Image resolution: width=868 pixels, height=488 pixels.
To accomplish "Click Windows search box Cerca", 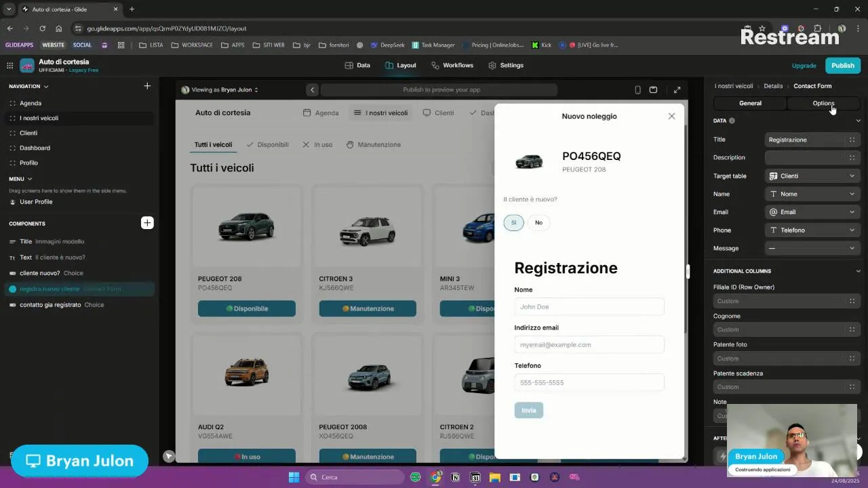I will (x=354, y=477).
